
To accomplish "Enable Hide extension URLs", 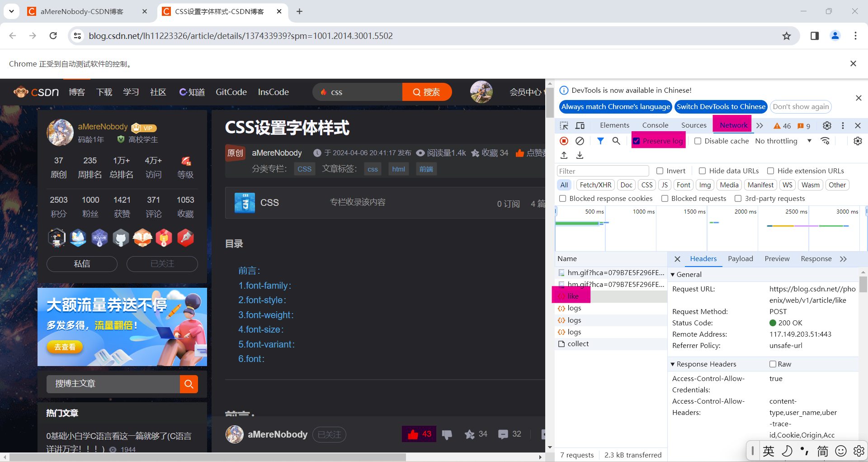I will 770,171.
